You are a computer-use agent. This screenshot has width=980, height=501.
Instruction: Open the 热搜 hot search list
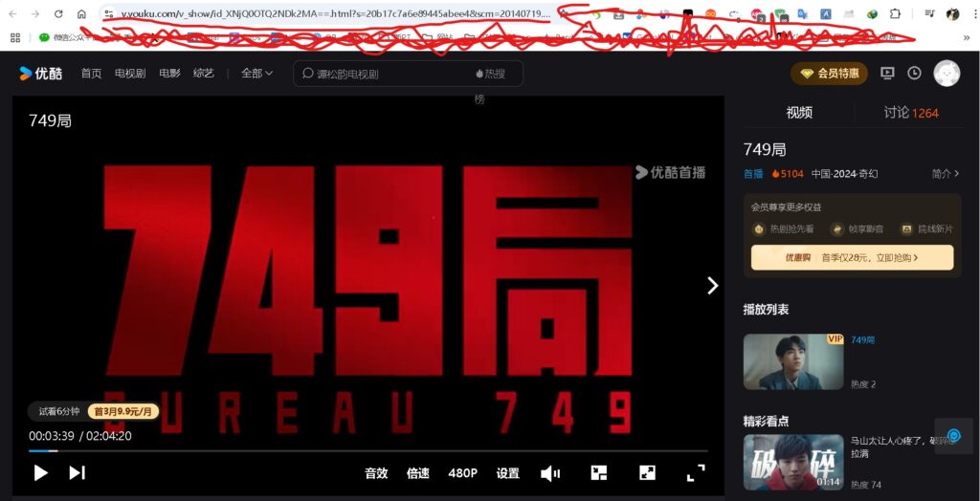pos(491,74)
